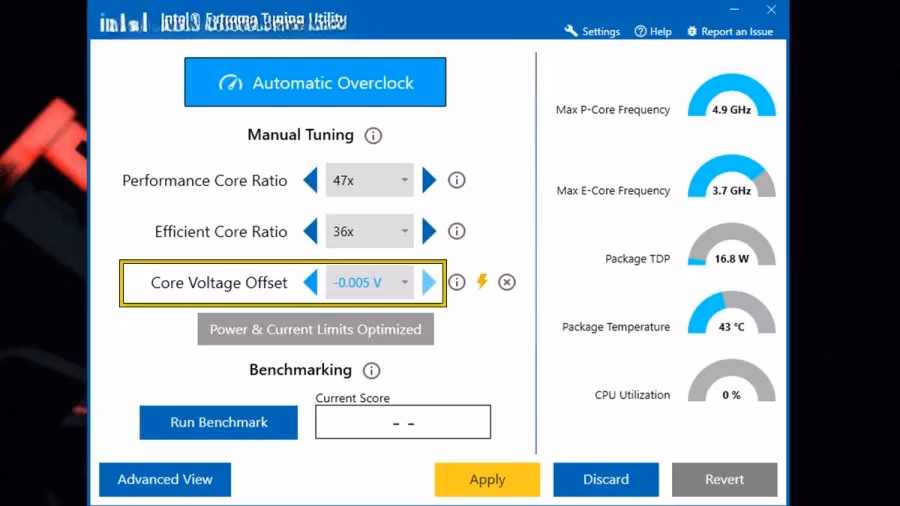Show info for Efficient Core Ratio
This screenshot has height=506, width=900.
click(456, 231)
